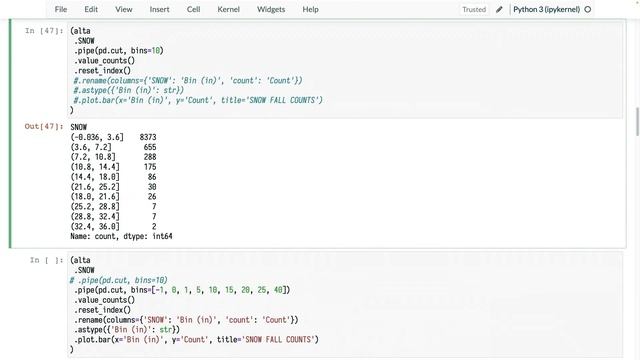The image size is (640, 360).
Task: Open the Kernel menu
Action: tap(228, 9)
